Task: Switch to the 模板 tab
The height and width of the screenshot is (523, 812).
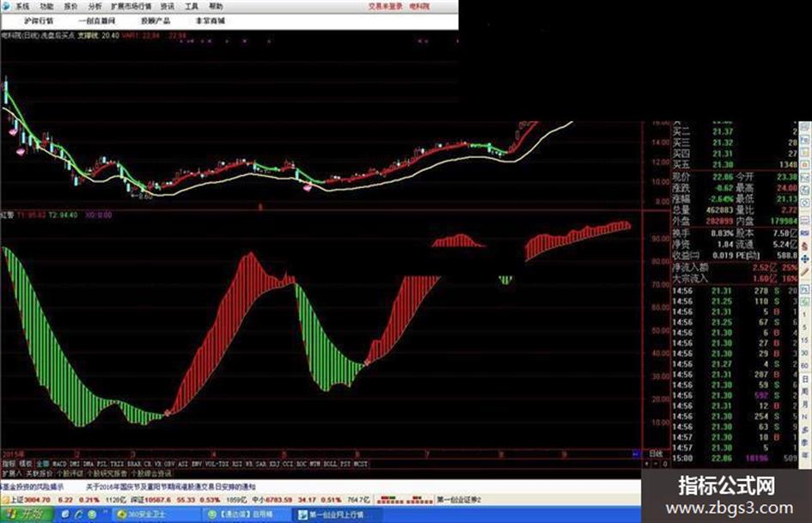Action: pos(24,464)
